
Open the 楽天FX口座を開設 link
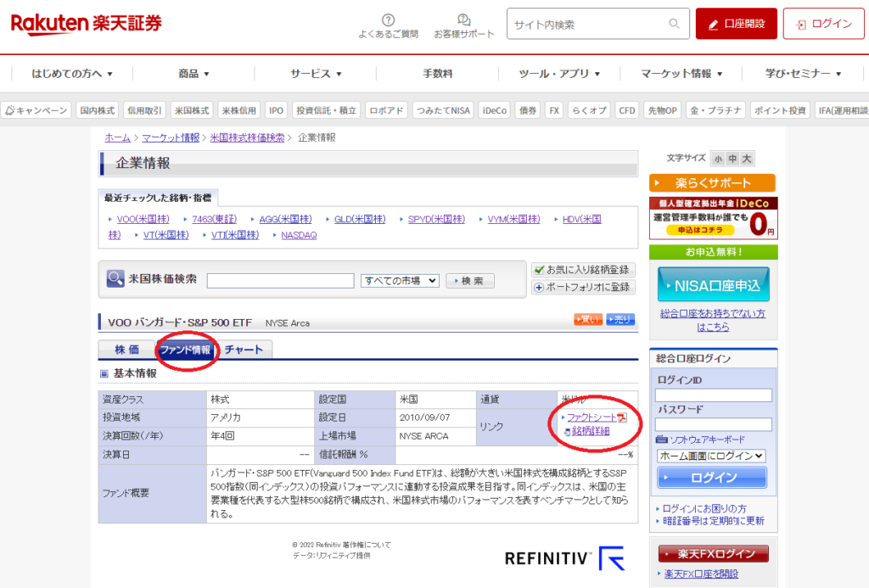point(701,574)
